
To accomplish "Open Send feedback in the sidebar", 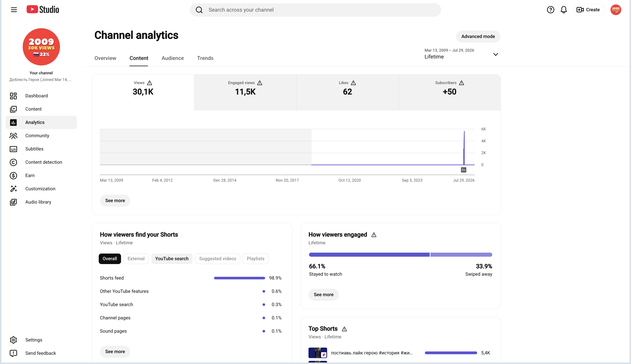I will (41, 353).
